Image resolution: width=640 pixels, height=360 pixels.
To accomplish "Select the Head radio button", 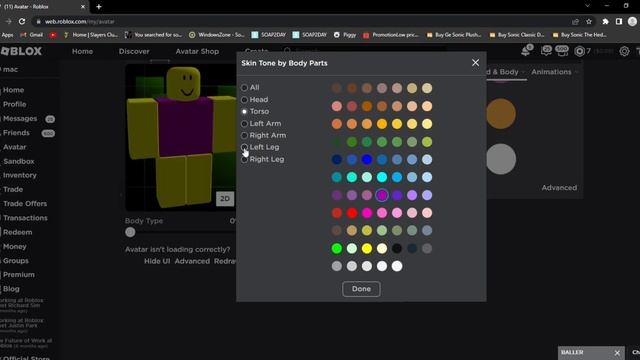I will tap(244, 100).
